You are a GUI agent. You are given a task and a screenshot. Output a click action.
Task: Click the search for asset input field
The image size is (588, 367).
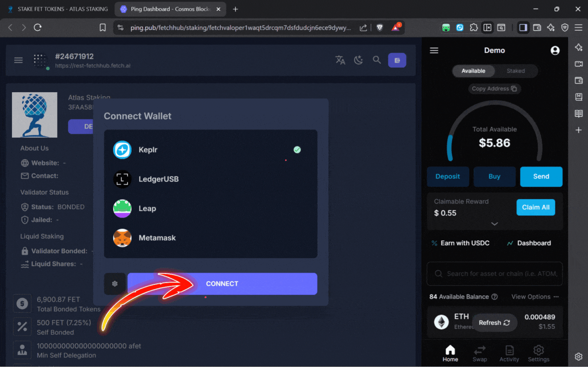495,274
